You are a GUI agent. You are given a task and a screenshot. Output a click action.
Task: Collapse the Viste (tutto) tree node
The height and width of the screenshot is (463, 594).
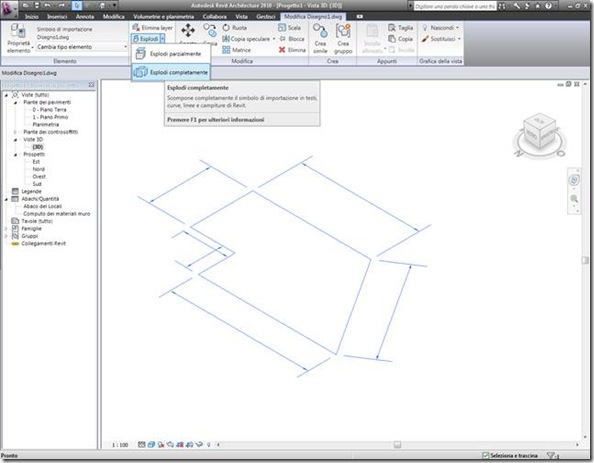coord(6,95)
